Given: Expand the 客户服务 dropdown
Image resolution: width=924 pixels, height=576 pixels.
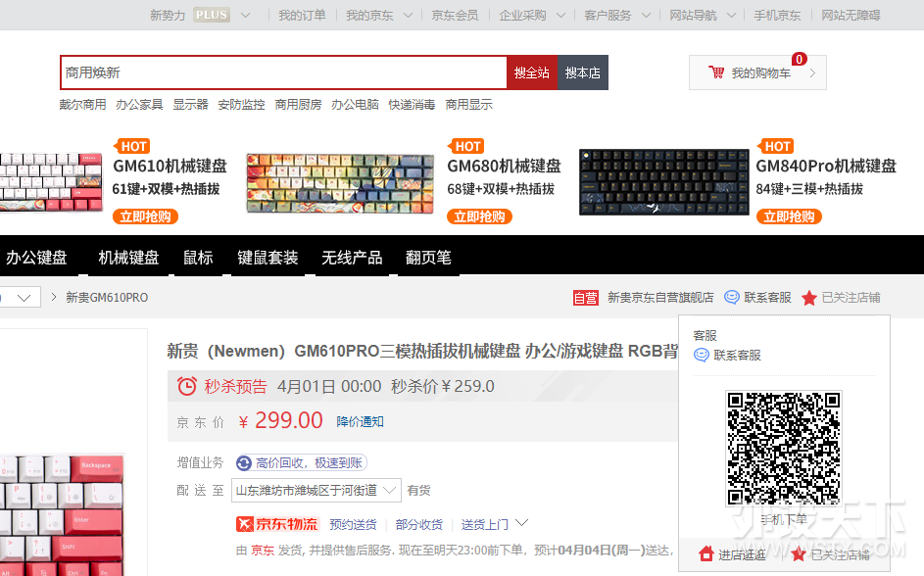Looking at the screenshot, I should (x=646, y=16).
